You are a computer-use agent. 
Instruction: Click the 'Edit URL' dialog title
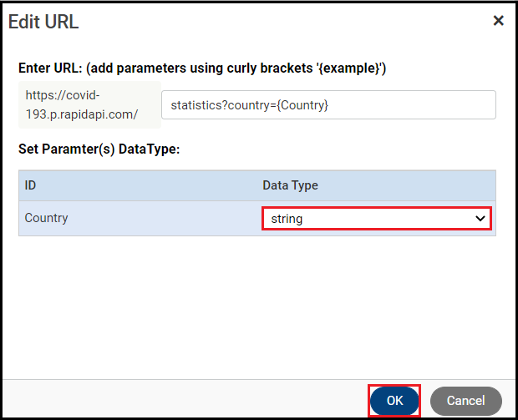[43, 22]
